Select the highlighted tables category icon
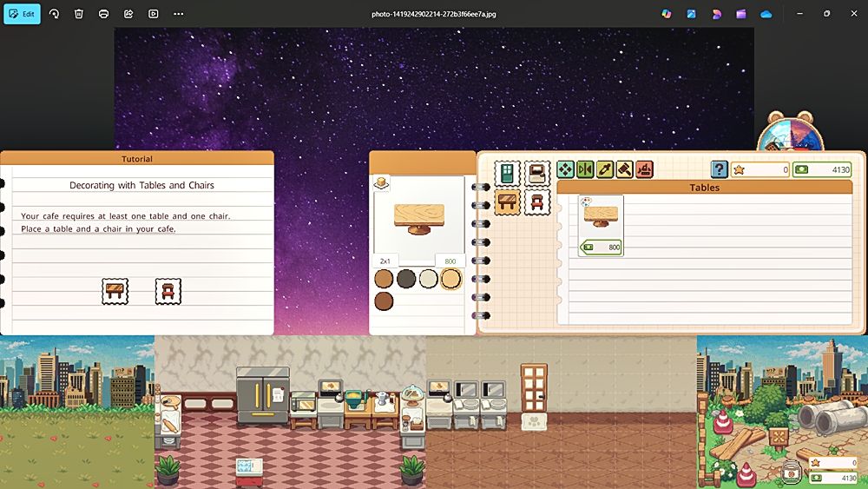 coord(507,202)
